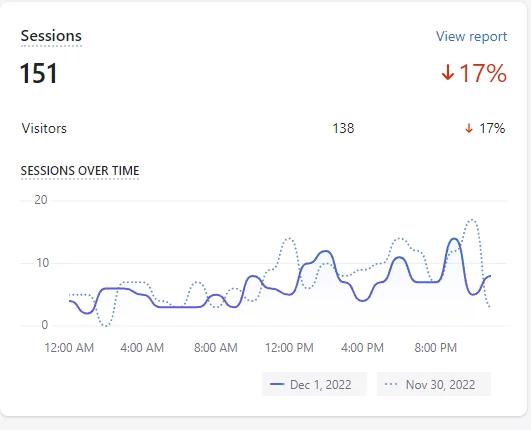Click the red 17% sessions change

tap(483, 73)
